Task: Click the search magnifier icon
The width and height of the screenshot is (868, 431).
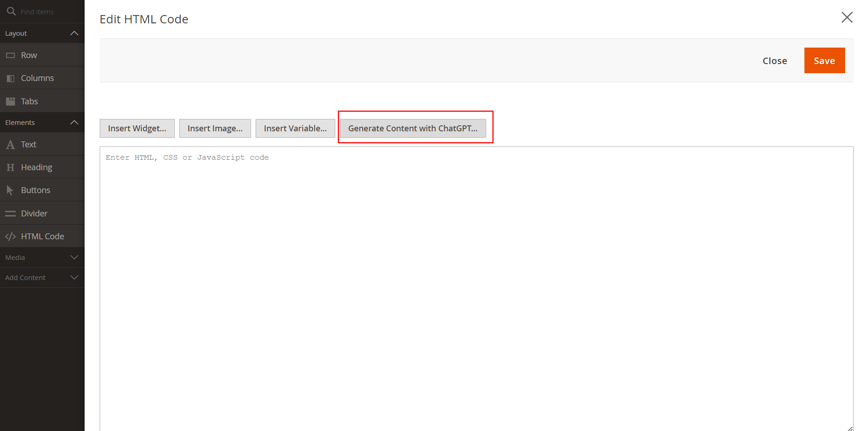Action: point(11,11)
